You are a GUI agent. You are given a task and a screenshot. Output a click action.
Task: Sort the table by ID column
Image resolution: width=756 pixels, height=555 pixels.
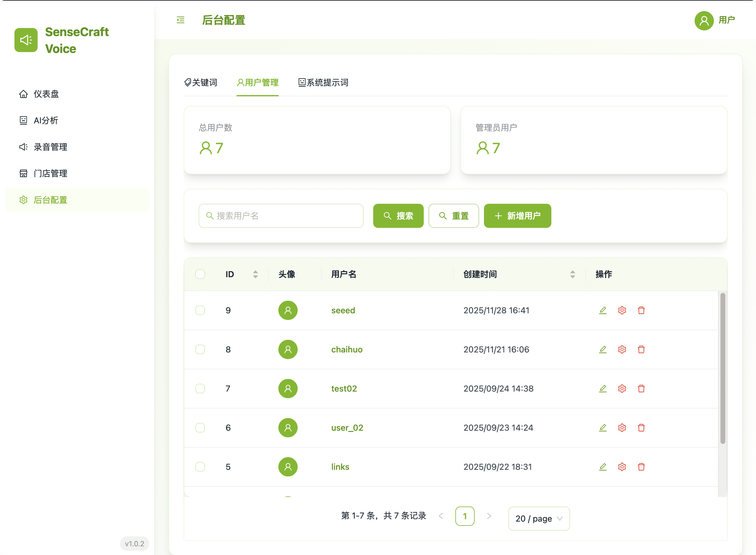pyautogui.click(x=255, y=274)
